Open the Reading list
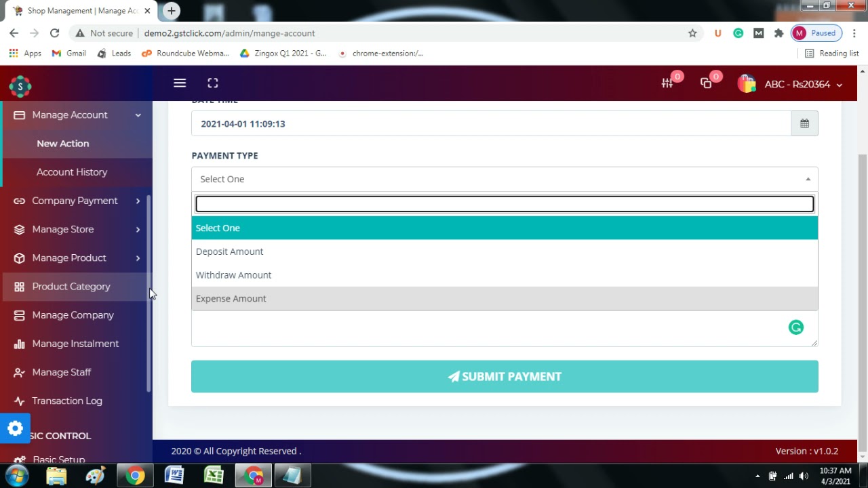Image resolution: width=868 pixels, height=488 pixels. click(831, 54)
